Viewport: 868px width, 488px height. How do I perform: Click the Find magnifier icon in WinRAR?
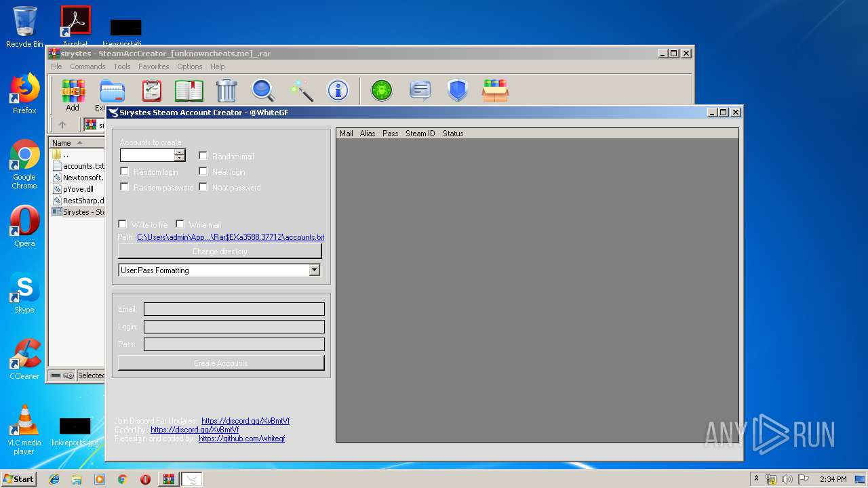(x=263, y=91)
